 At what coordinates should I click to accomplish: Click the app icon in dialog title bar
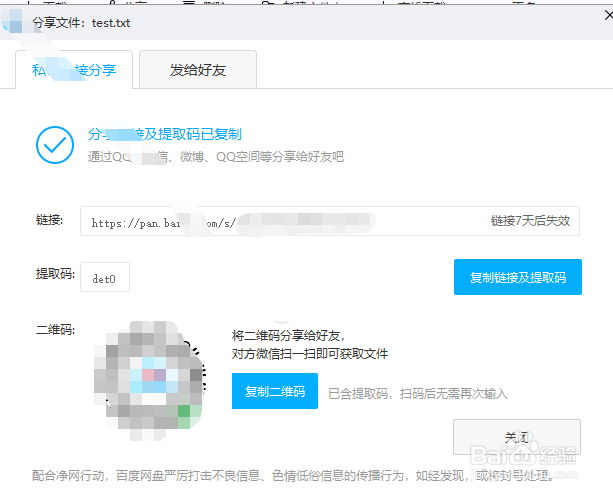point(11,21)
